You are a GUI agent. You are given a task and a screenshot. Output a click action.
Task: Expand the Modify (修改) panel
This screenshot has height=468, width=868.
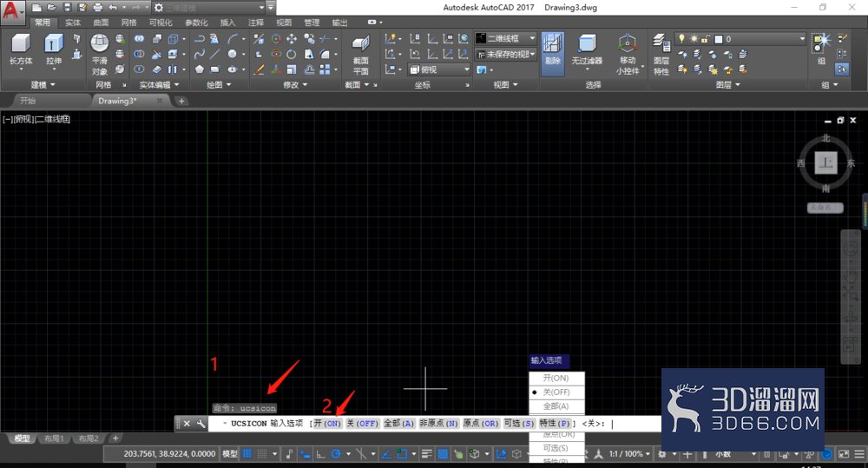point(294,85)
